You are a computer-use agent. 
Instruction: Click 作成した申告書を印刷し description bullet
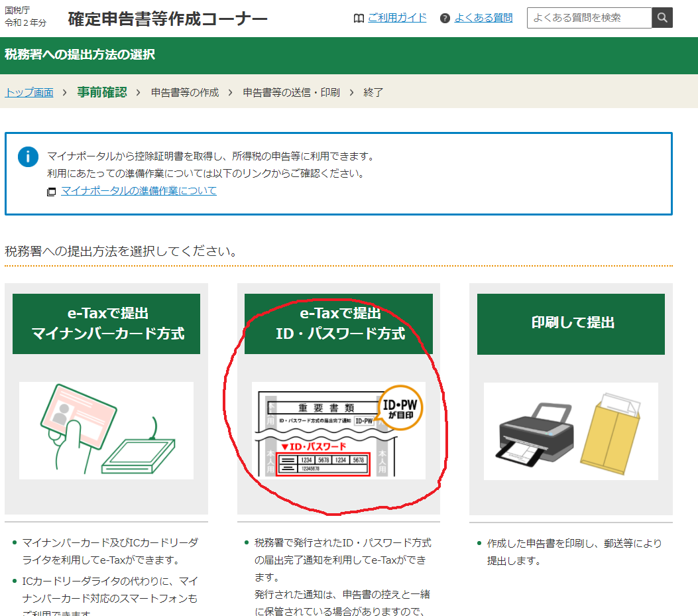tap(574, 552)
